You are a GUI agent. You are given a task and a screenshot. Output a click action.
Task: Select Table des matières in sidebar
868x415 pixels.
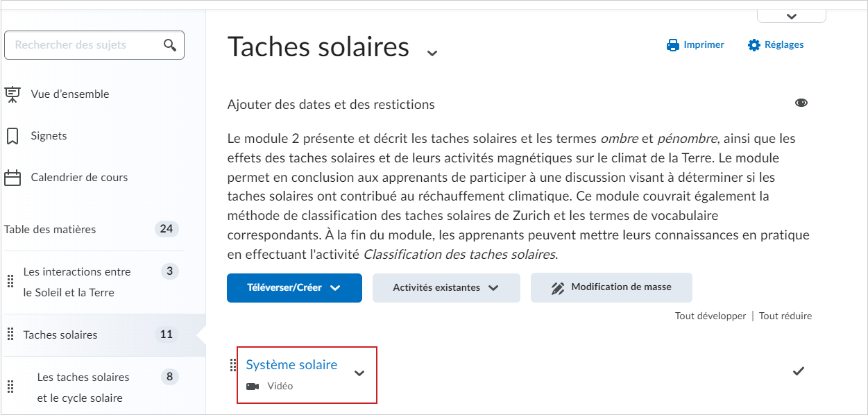pyautogui.click(x=50, y=229)
